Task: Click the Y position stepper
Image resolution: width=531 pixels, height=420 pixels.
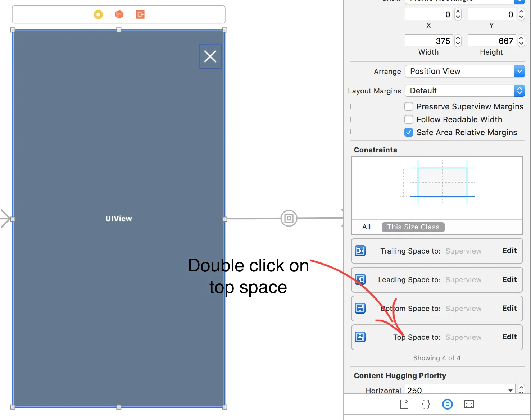Action: tap(521, 14)
